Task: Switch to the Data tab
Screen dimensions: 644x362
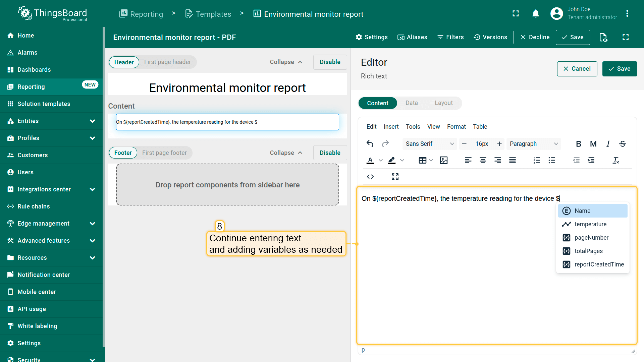Action: click(412, 103)
